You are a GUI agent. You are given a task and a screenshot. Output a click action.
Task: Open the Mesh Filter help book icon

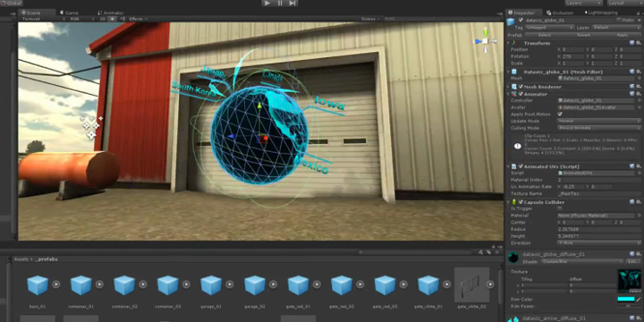point(632,72)
